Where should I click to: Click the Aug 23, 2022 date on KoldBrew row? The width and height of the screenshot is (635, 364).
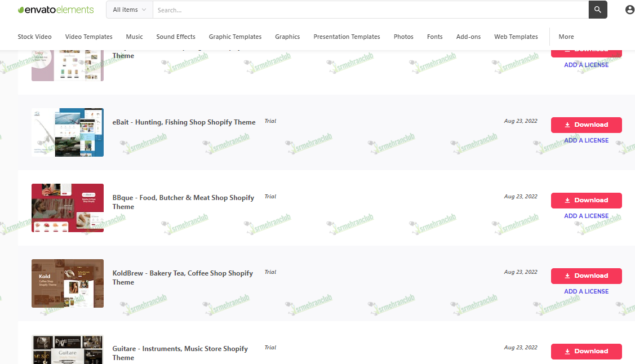pos(521,272)
